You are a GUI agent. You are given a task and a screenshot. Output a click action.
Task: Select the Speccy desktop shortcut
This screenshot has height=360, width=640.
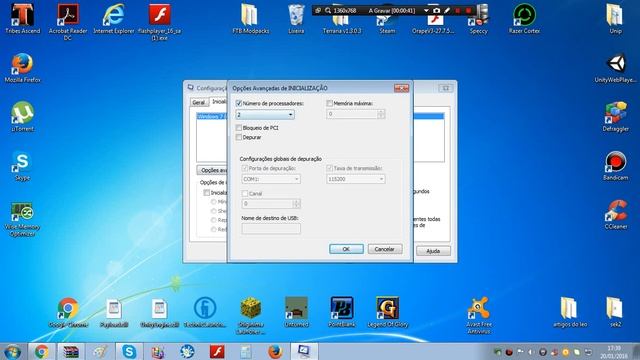pyautogui.click(x=478, y=20)
